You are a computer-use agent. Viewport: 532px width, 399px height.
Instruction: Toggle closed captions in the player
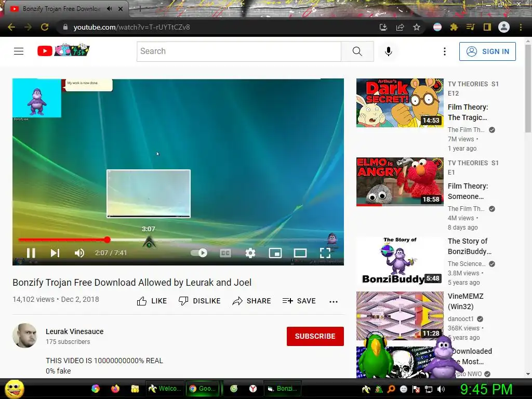225,253
